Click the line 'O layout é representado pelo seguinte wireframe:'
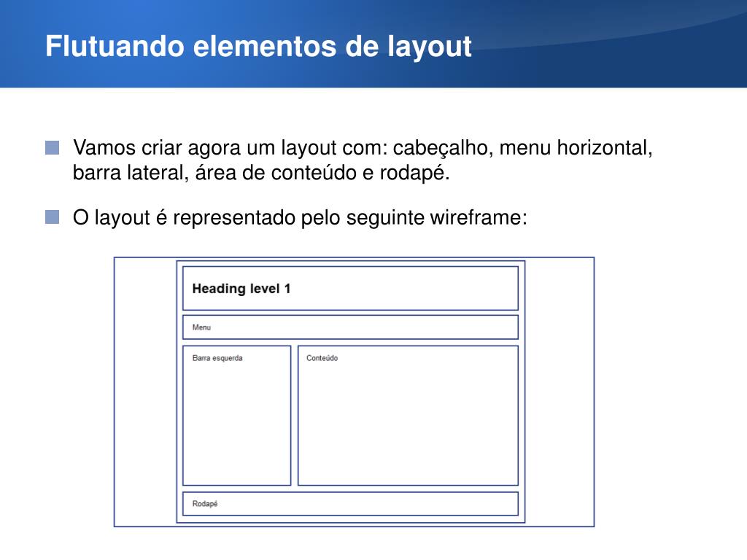 coord(300,217)
